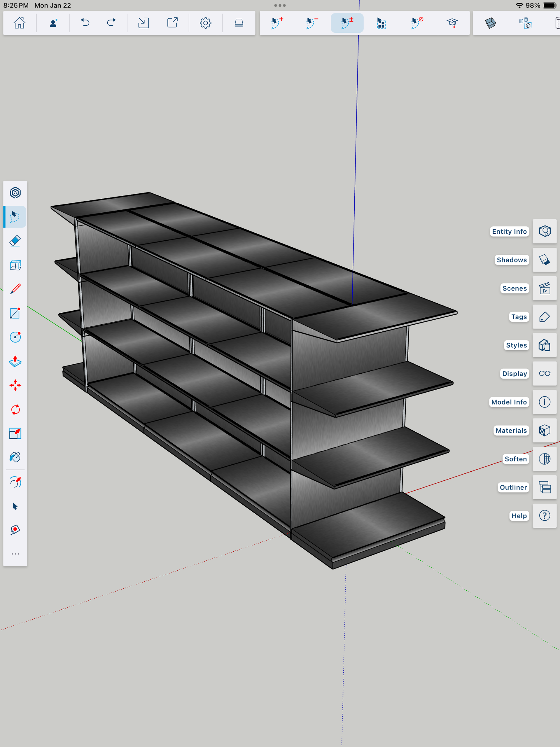Open the three-dot multitasking menu
560x747 pixels.
tap(280, 6)
